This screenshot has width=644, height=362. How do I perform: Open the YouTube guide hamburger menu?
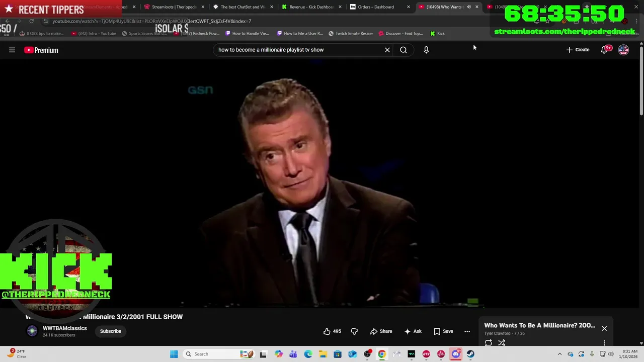pyautogui.click(x=12, y=50)
